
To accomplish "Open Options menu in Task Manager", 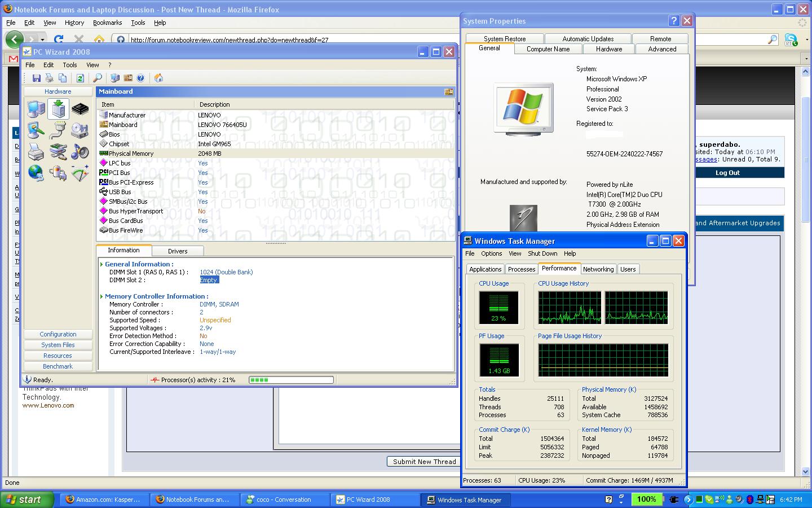I will coord(491,253).
